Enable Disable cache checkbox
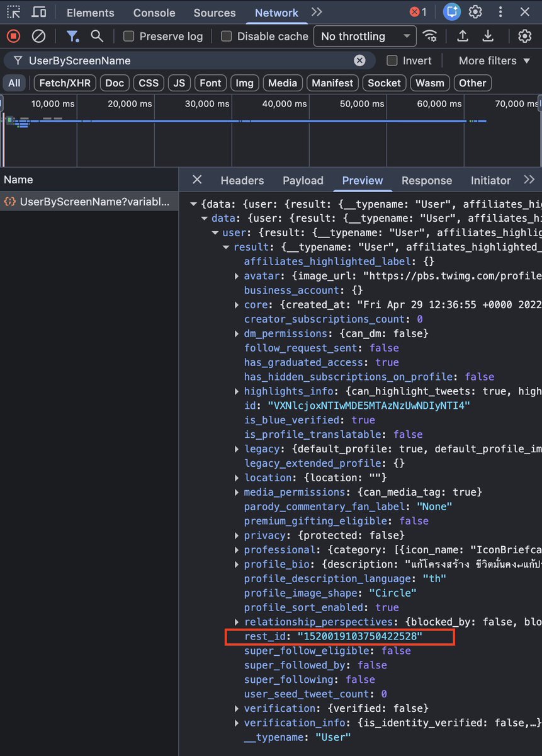 (x=227, y=37)
